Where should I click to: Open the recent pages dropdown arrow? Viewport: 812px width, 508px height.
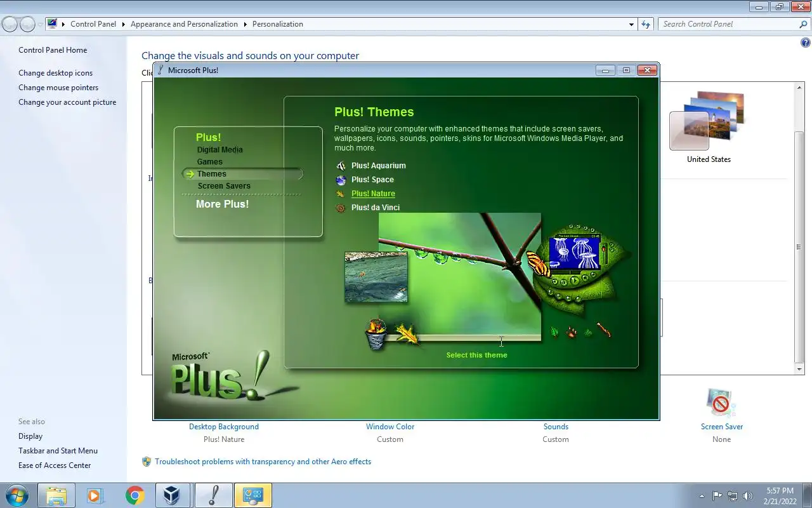pos(40,24)
